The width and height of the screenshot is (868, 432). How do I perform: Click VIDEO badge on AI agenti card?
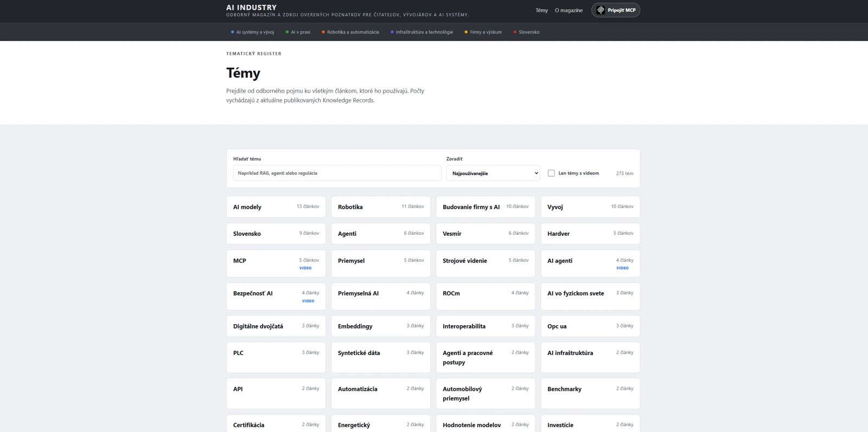click(622, 268)
